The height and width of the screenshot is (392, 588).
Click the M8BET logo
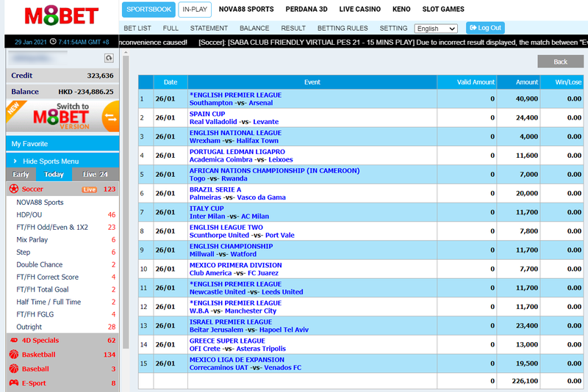(62, 15)
